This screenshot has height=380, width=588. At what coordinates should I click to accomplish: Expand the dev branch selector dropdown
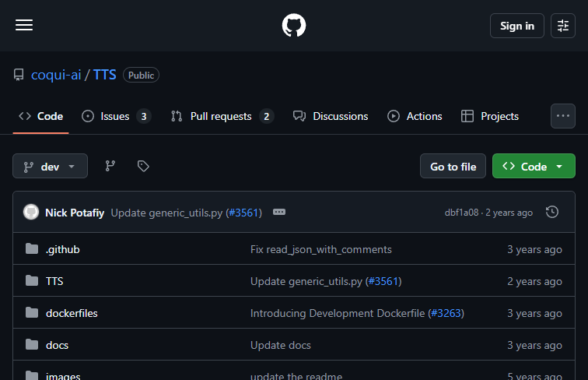click(x=51, y=166)
